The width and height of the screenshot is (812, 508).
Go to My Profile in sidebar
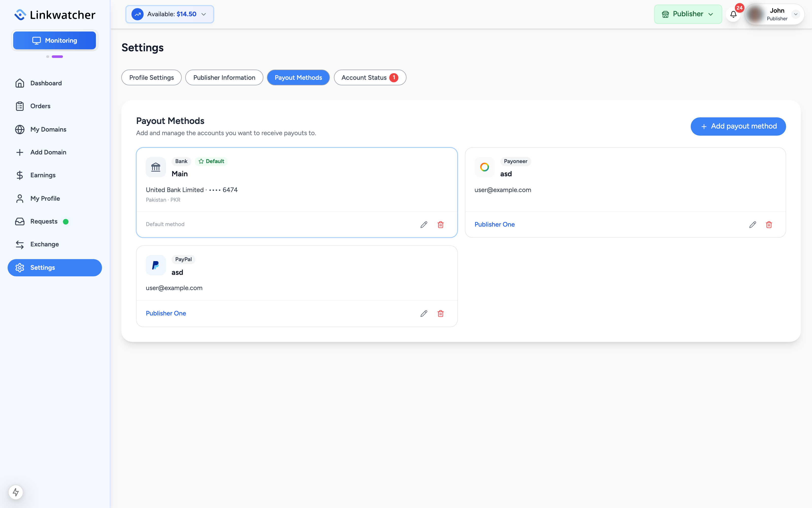pyautogui.click(x=55, y=198)
